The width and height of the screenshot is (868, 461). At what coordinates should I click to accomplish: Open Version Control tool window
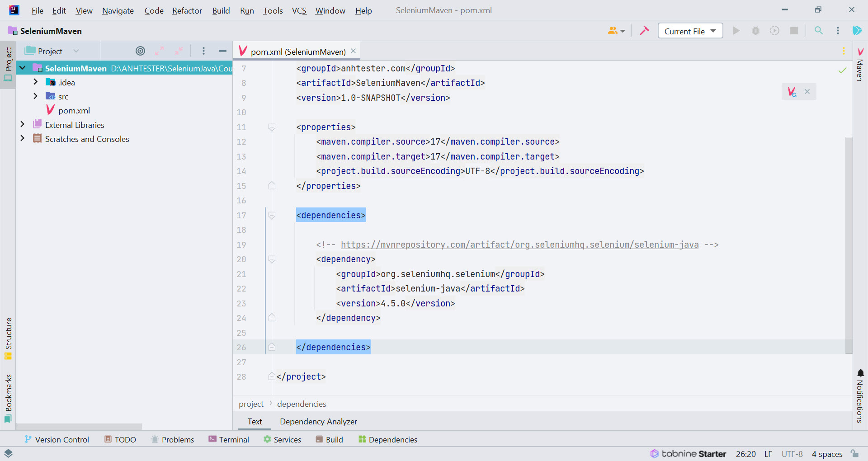pyautogui.click(x=57, y=439)
